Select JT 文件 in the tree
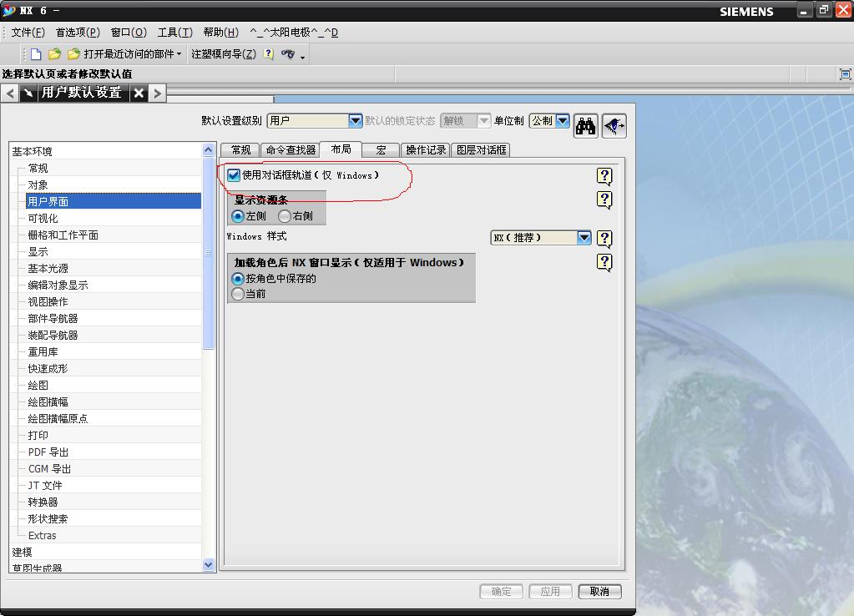The height and width of the screenshot is (616, 854). coord(45,486)
